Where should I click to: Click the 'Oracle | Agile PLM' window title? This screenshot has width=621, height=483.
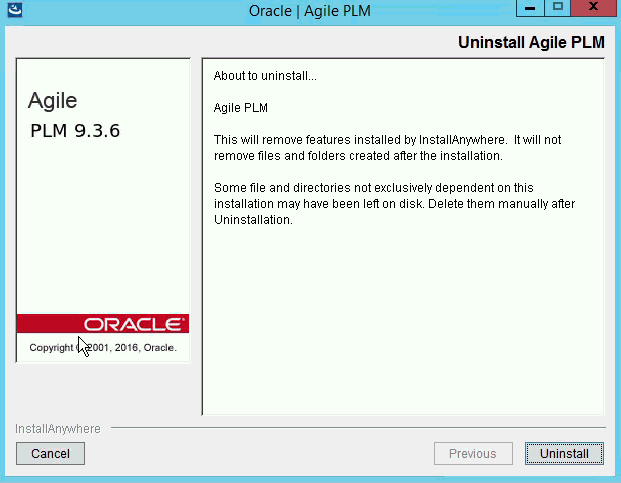310,11
